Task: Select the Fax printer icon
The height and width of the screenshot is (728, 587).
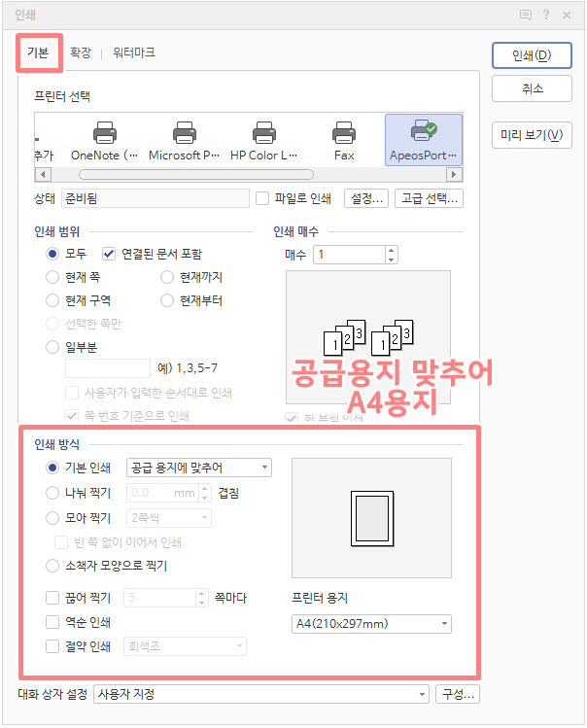Action: 344,133
